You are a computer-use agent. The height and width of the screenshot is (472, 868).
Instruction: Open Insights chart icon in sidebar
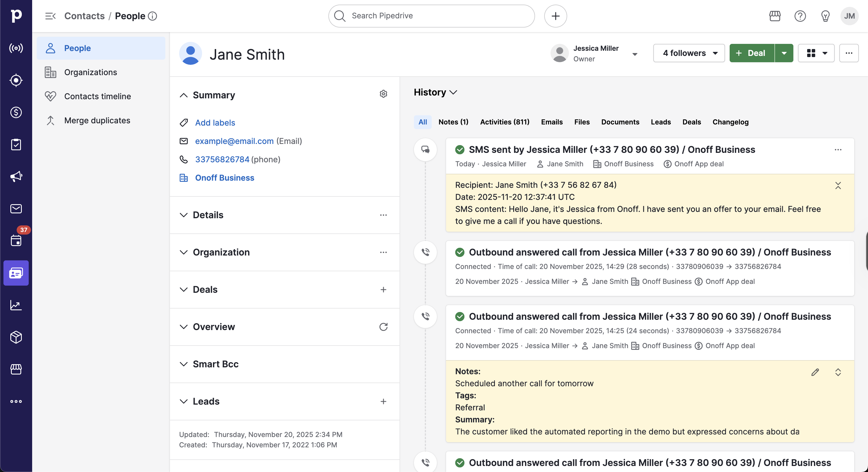pos(16,305)
